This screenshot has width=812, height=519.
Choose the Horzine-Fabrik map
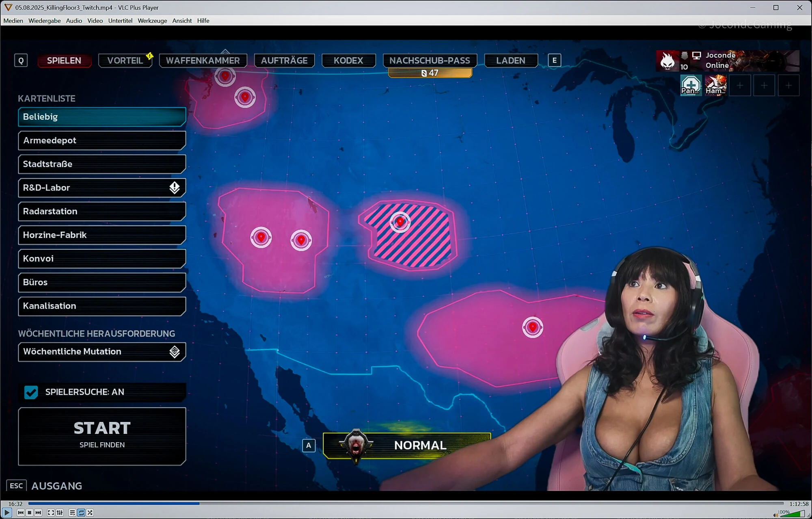coord(102,235)
